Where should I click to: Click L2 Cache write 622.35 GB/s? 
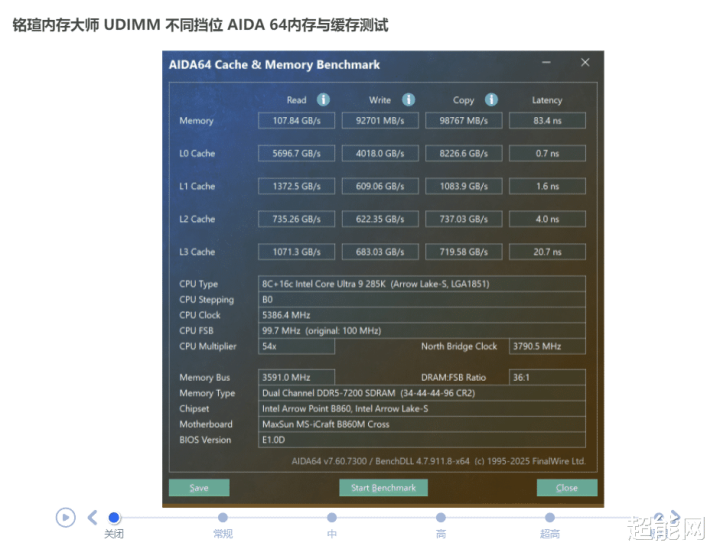(380, 219)
